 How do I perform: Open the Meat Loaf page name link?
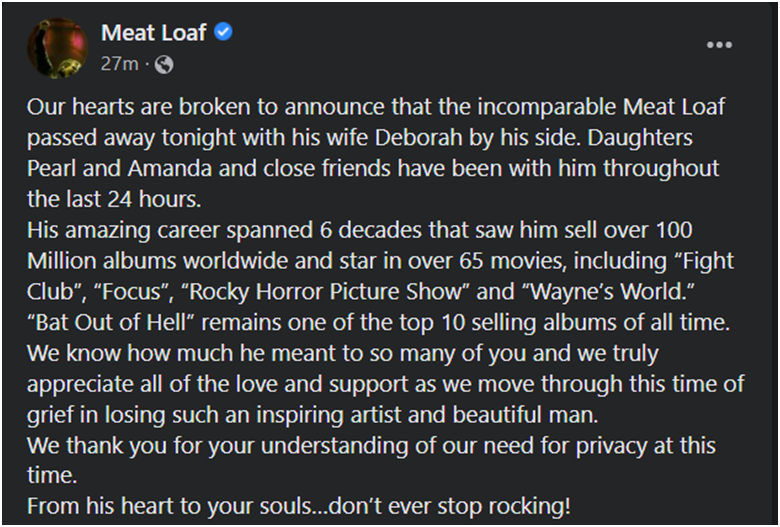point(153,33)
